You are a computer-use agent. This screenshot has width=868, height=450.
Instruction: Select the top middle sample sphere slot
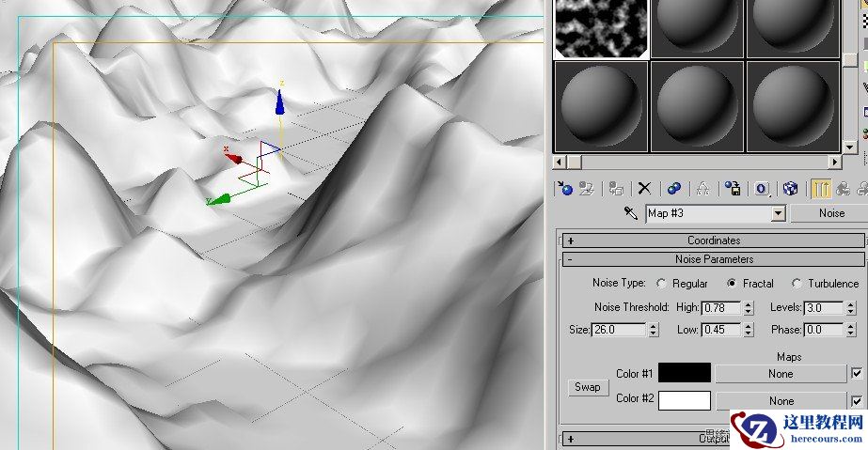click(x=697, y=28)
